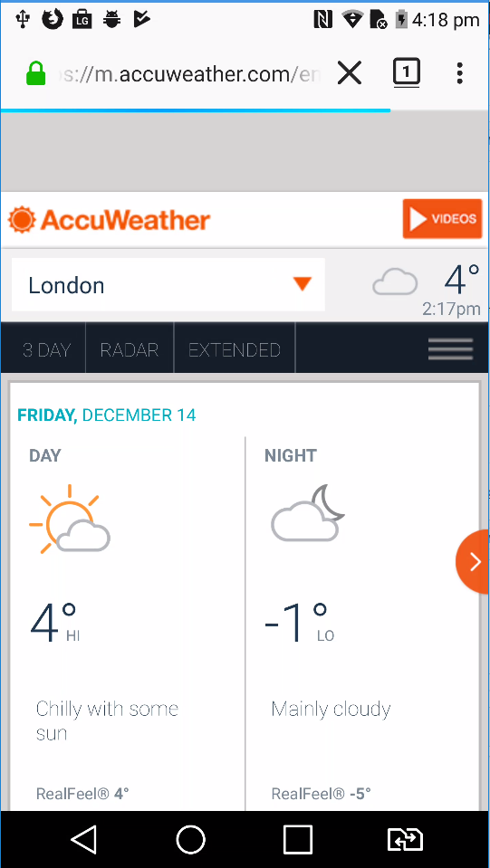Click the orange triangle next to London
The width and height of the screenshot is (490, 868).
coord(303,284)
